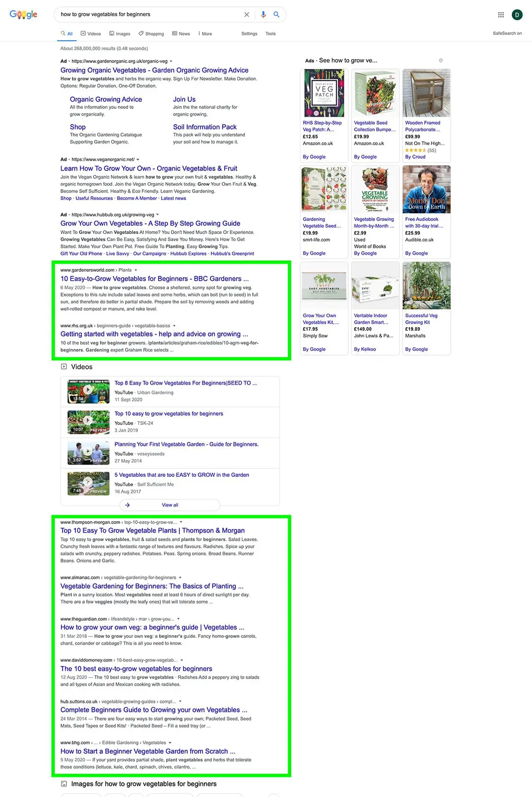Open account avatar D
Viewport: 532px width, 797px height.
point(517,15)
